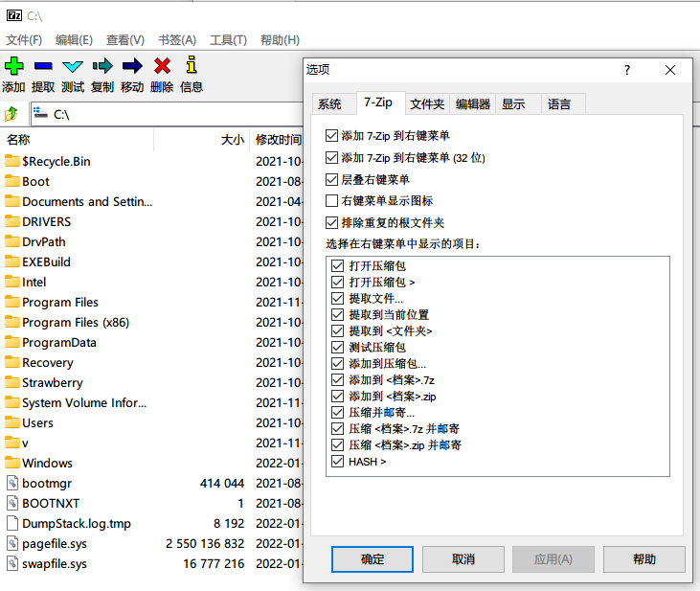Toggle 添加 7-Zip 到右键菜单 checkbox
Screen dimensions: 700x591
click(x=331, y=135)
